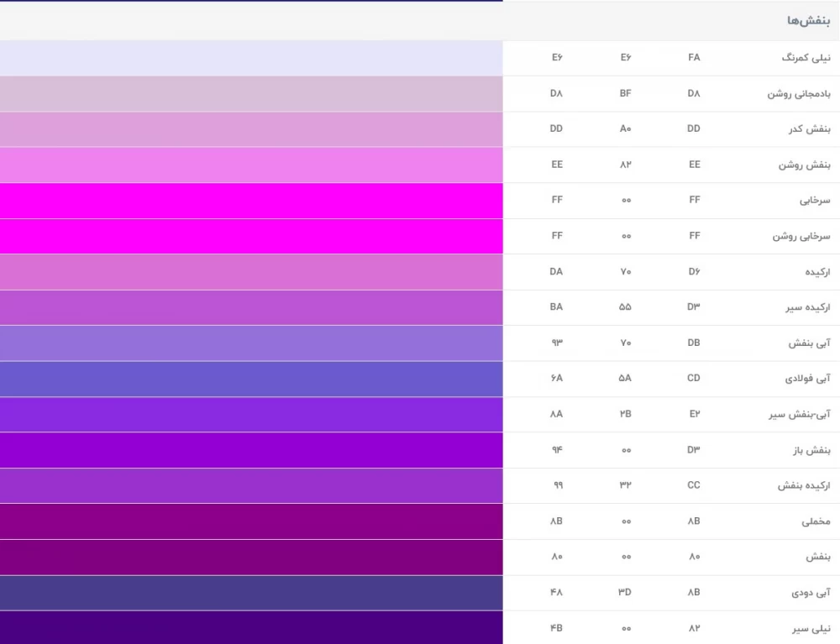
Task: Select the color name بنفش روشن
Action: 804,165
